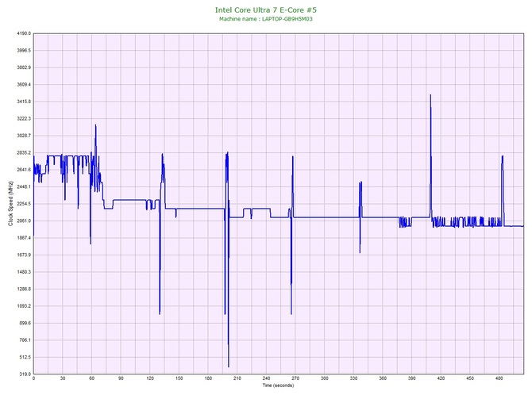Click the 3415.8 y-axis value
Image resolution: width=532 pixels, height=399 pixels.
coord(24,102)
